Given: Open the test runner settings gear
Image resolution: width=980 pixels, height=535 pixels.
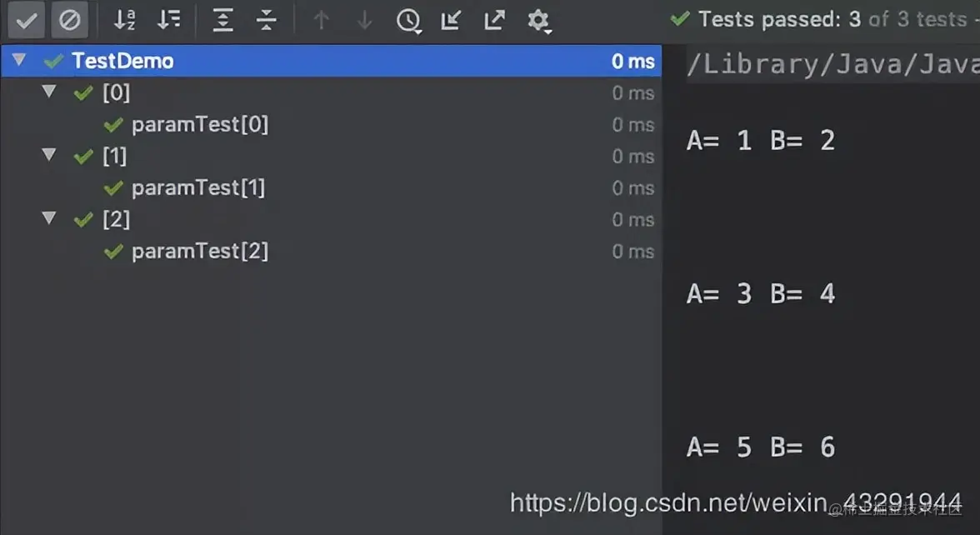Looking at the screenshot, I should coord(538,21).
